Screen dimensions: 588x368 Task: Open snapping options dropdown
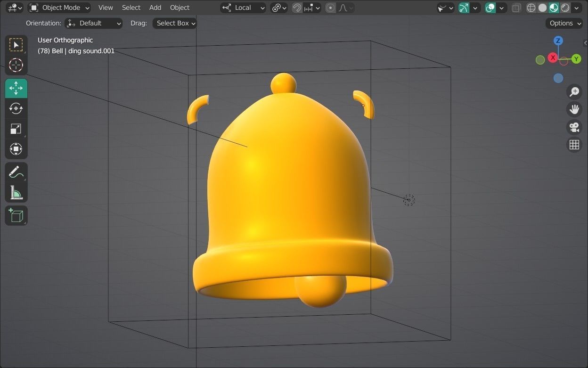point(312,8)
